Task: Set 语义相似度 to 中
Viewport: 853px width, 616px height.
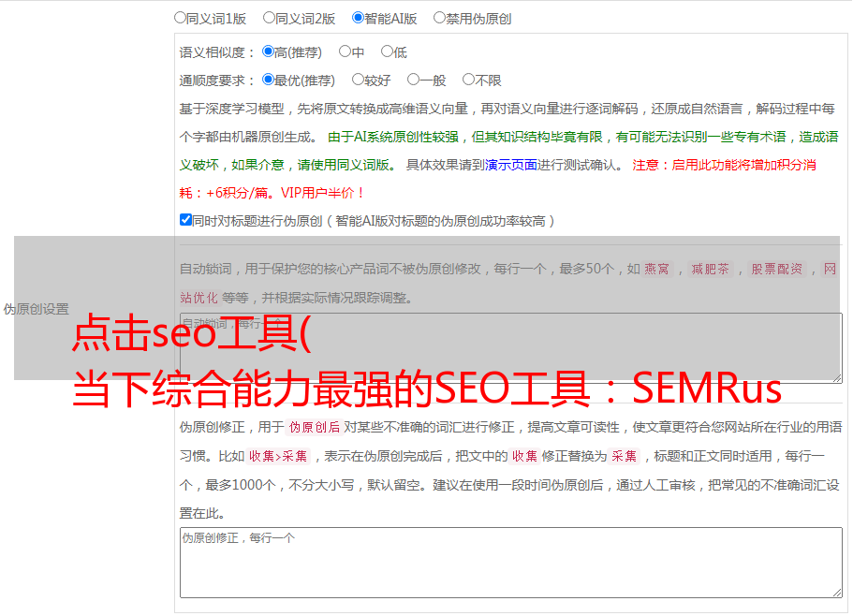Action: tap(345, 51)
